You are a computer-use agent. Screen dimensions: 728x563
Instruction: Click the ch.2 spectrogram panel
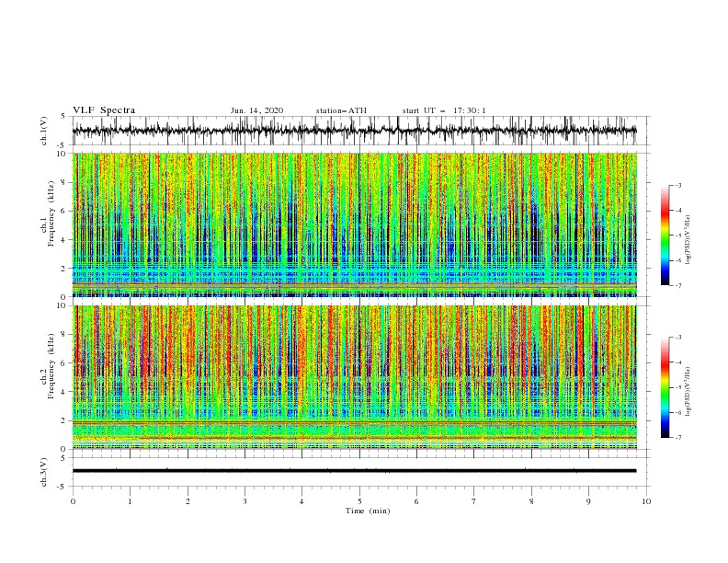coord(355,377)
